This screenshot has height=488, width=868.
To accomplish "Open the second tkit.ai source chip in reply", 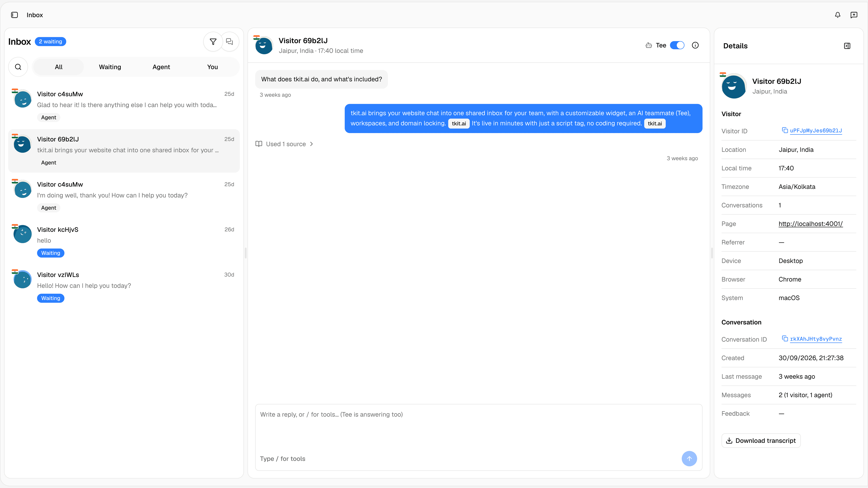I will 654,124.
